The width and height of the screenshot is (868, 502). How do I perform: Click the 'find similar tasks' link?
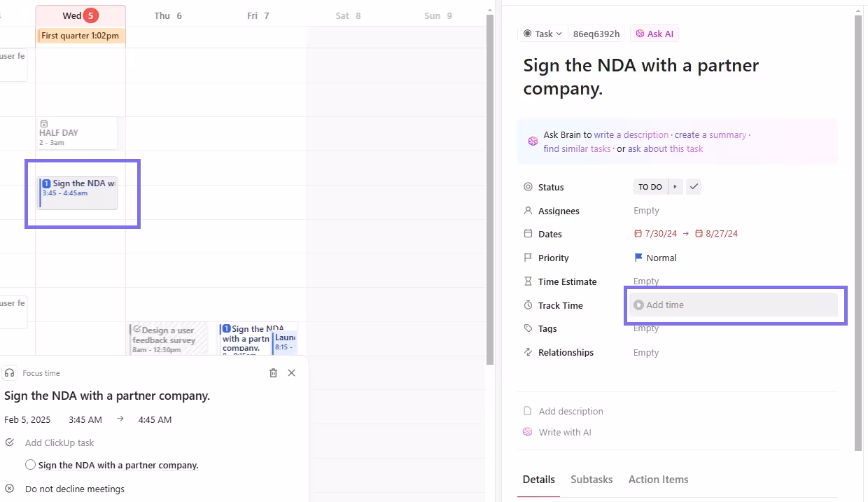click(x=577, y=148)
